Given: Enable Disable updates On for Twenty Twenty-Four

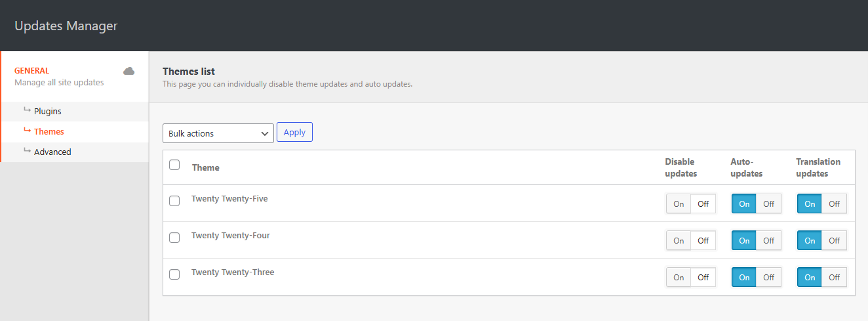Looking at the screenshot, I should 679,241.
